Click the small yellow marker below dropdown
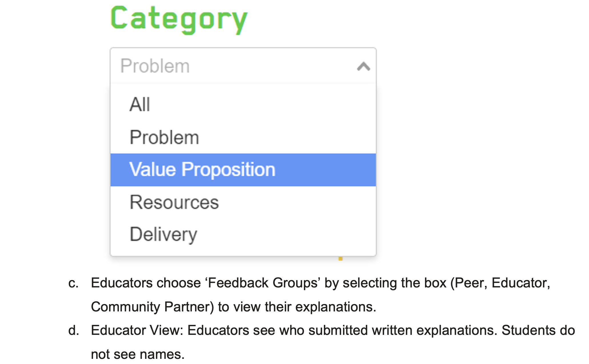Viewport: 589px width, 364px height. pyautogui.click(x=340, y=259)
